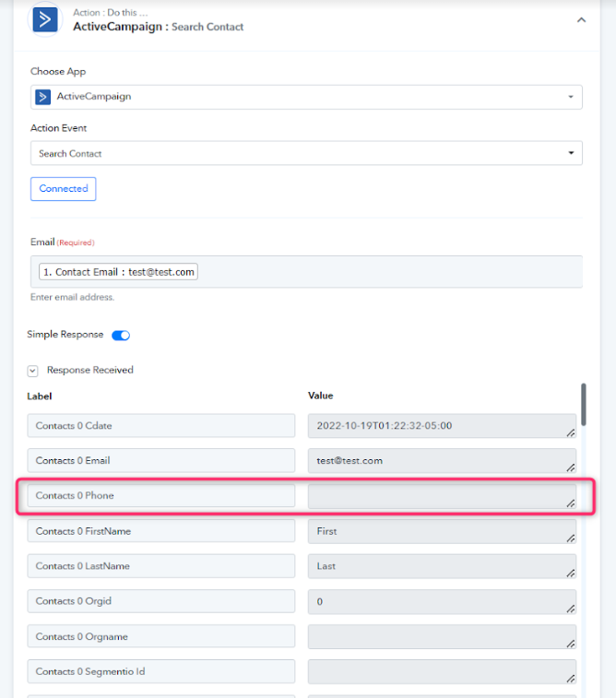Click the ActiveCampaign : Search Contact title
The image size is (616, 698).
(159, 27)
